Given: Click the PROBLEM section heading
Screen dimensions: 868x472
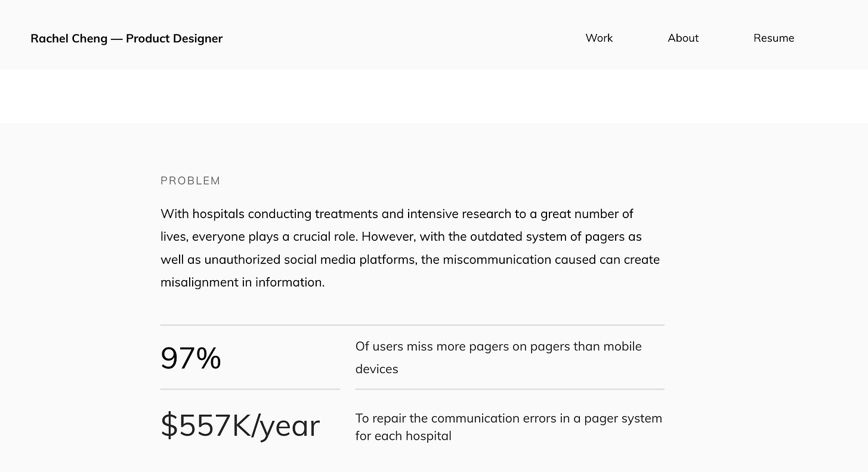Looking at the screenshot, I should click(190, 181).
